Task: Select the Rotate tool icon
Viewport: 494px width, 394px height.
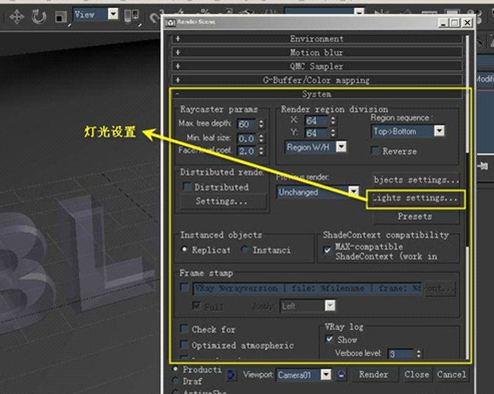Action: [39, 16]
